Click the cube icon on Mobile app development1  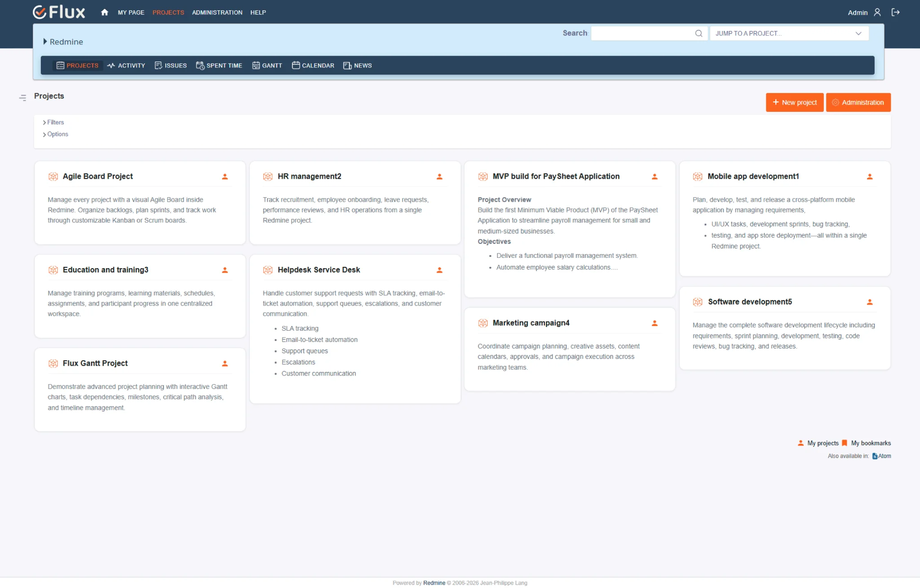698,177
